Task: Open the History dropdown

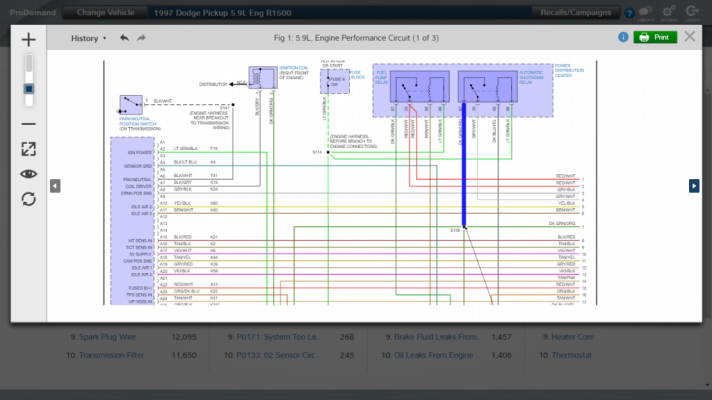Action: 89,38
